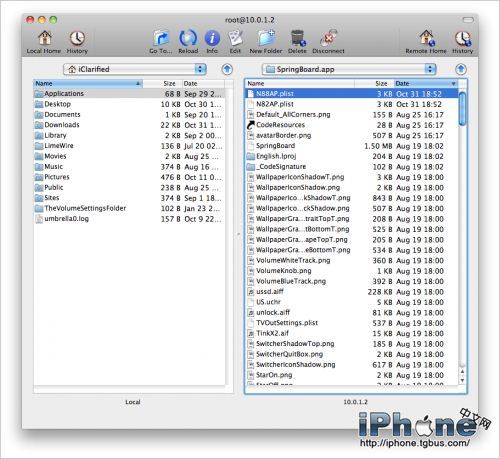Click the VolumeKnob.png file icon
The height and width of the screenshot is (459, 500).
[x=251, y=271]
